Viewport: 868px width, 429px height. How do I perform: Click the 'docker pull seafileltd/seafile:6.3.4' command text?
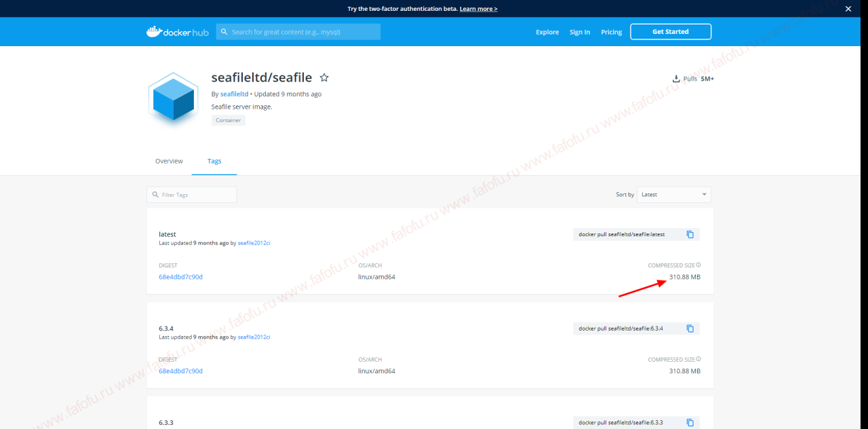tap(620, 329)
